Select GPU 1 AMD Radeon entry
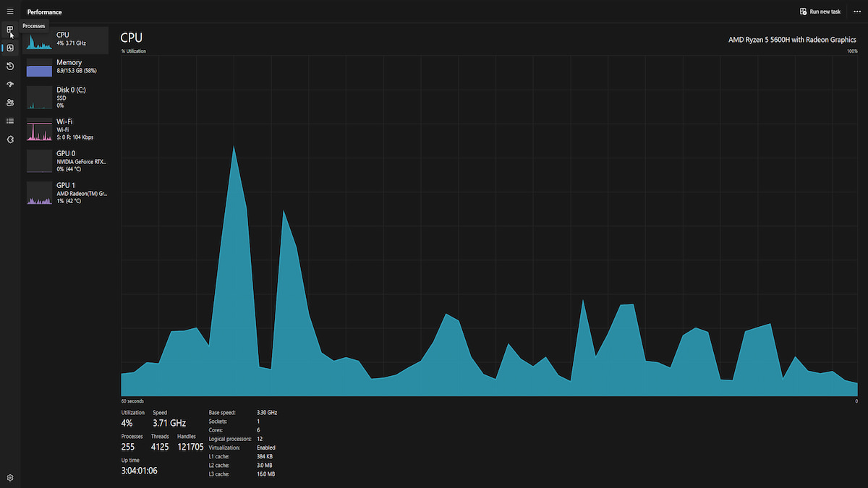 [x=66, y=193]
